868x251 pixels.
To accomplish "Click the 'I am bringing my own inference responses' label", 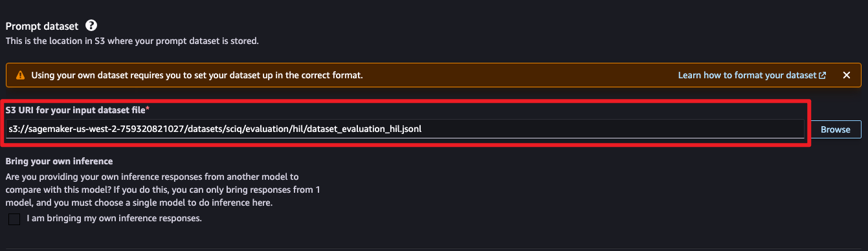I will 115,219.
